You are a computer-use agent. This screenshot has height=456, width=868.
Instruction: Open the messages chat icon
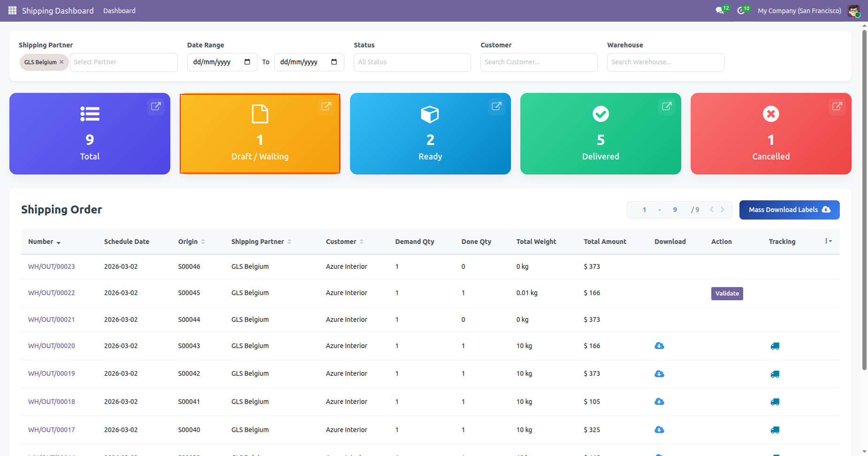(719, 10)
